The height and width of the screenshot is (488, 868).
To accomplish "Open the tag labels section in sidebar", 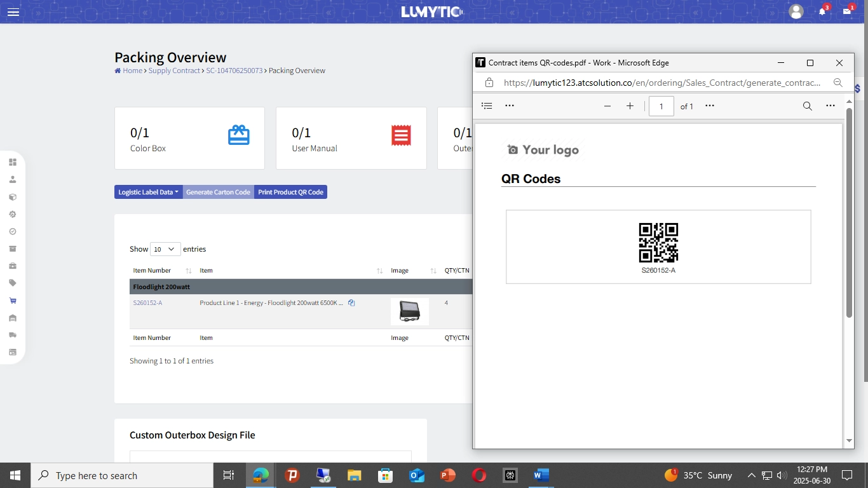I will tap(12, 283).
